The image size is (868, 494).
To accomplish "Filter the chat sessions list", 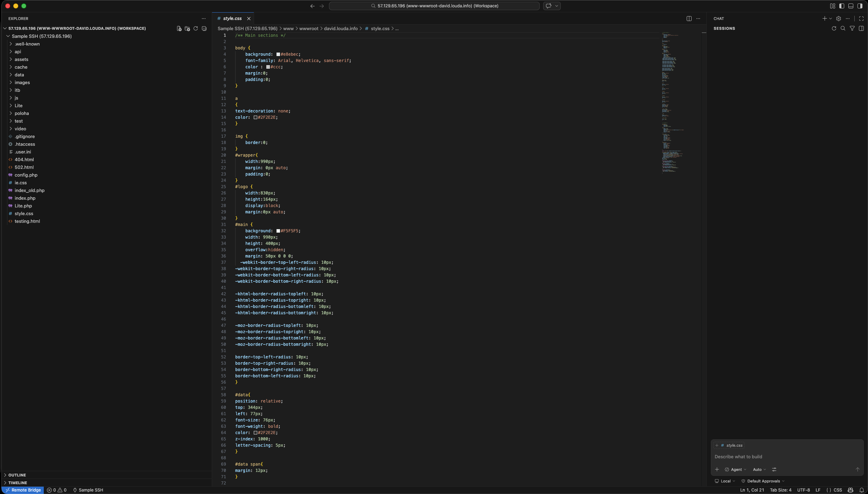I will pos(852,28).
